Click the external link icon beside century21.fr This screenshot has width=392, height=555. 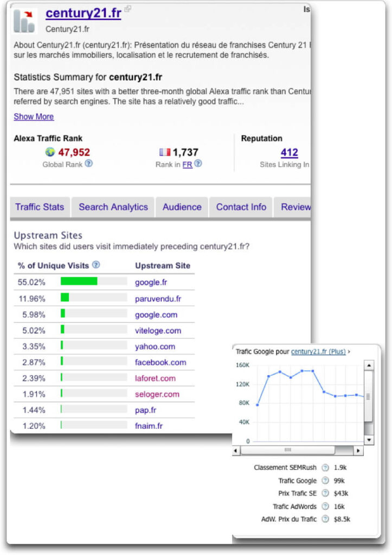point(127,9)
